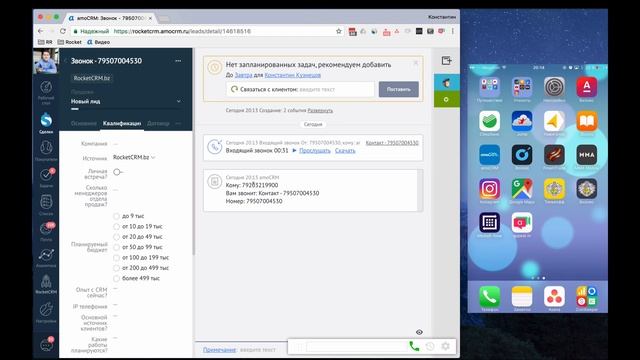Toggle the eye icon above the dialer
This screenshot has height=360, width=640.
(419, 332)
